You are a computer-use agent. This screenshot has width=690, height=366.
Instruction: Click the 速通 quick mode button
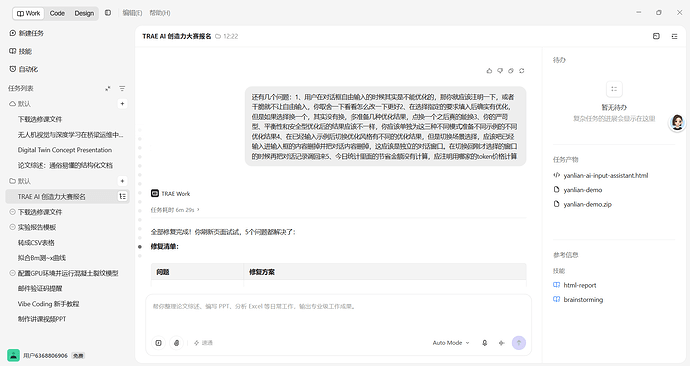click(x=203, y=343)
